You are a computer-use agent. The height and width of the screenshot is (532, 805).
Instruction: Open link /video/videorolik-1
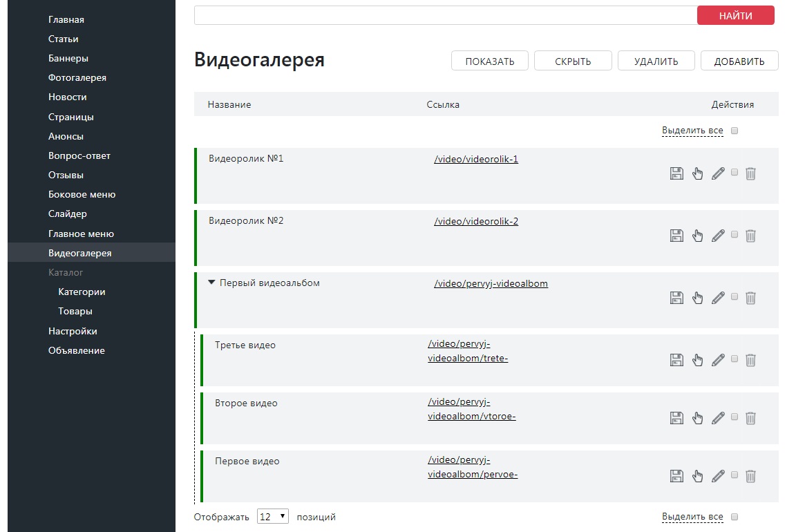[476, 159]
